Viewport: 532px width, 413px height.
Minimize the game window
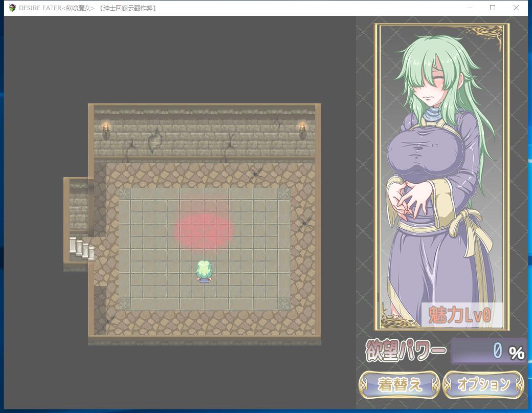(x=469, y=8)
